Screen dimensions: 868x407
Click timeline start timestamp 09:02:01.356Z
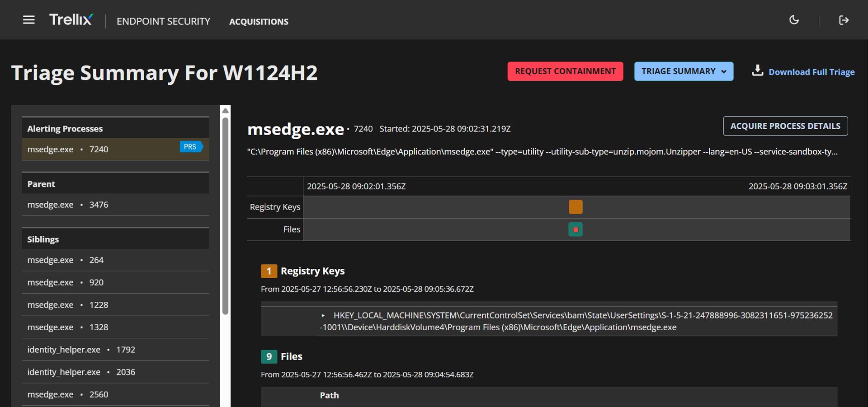point(356,187)
